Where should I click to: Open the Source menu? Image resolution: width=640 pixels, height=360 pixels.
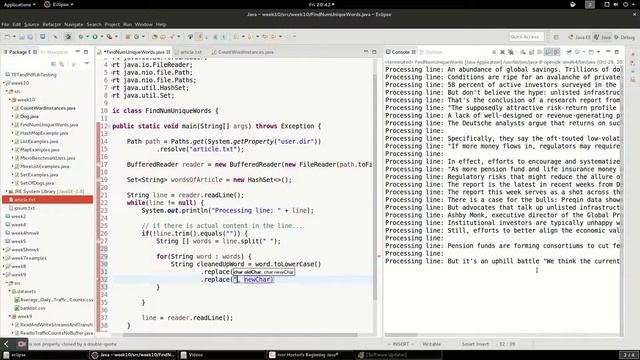coord(31,24)
